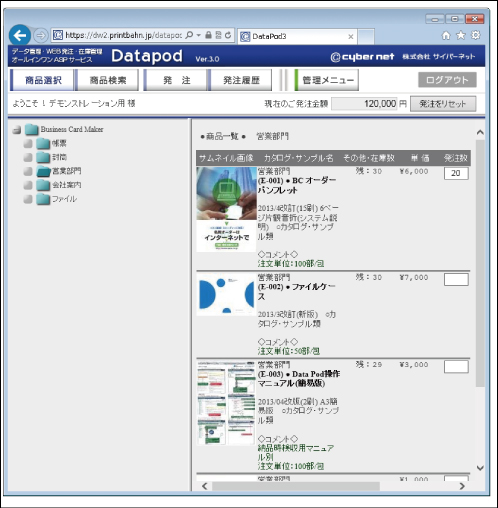
Task: Select the 帳票 tree label
Action: pyautogui.click(x=59, y=144)
